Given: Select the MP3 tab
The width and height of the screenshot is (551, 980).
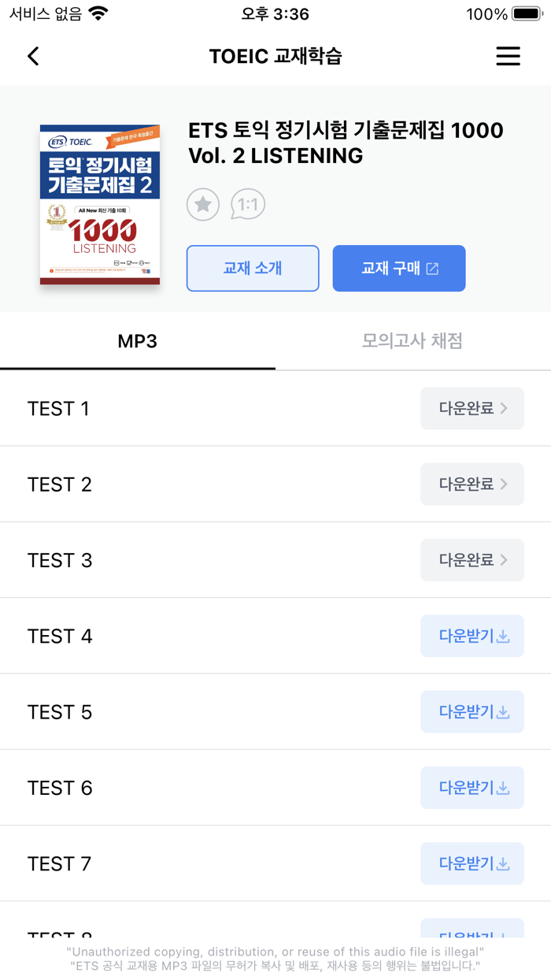Looking at the screenshot, I should [137, 341].
